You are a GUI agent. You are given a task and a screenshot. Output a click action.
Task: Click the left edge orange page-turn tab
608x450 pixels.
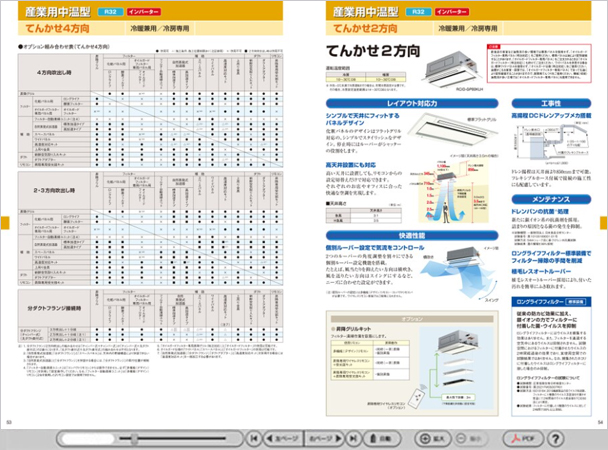5,223
